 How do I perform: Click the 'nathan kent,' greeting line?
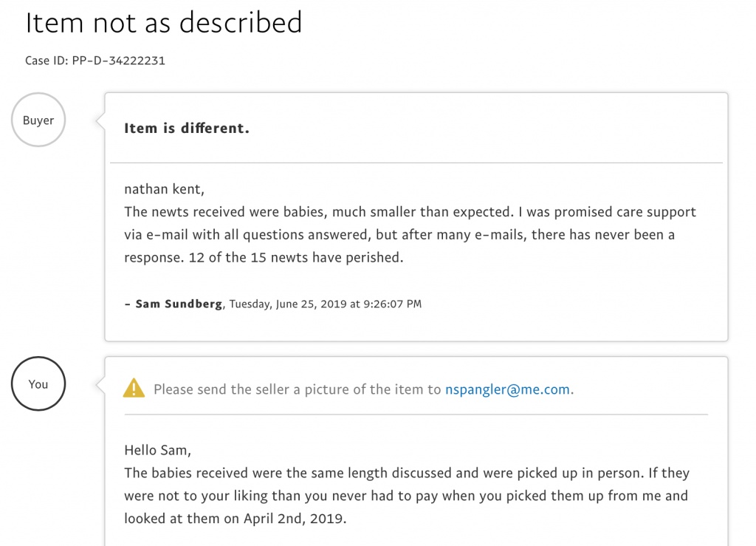coord(164,189)
